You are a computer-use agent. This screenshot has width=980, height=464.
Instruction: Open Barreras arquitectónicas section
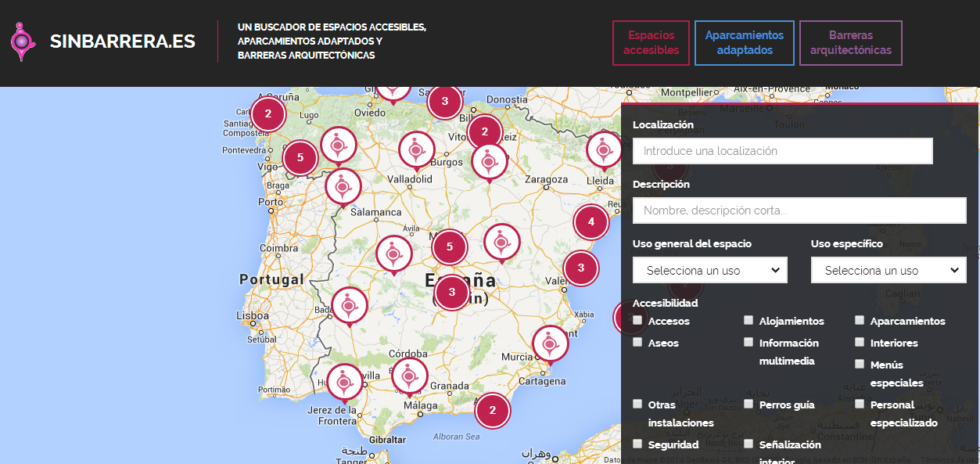coord(851,42)
